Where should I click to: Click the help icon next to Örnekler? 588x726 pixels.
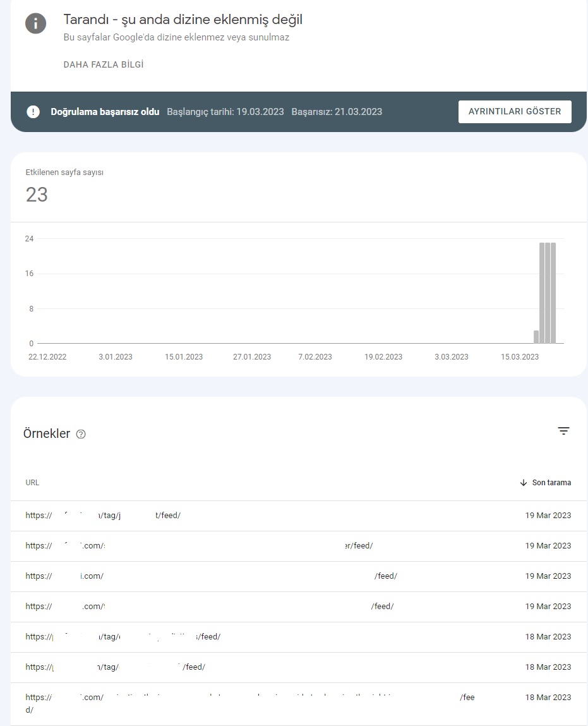pos(81,434)
